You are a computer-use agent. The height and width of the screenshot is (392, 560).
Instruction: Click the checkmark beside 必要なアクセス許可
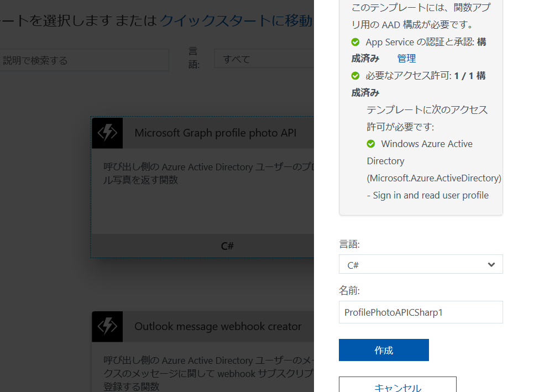point(355,76)
